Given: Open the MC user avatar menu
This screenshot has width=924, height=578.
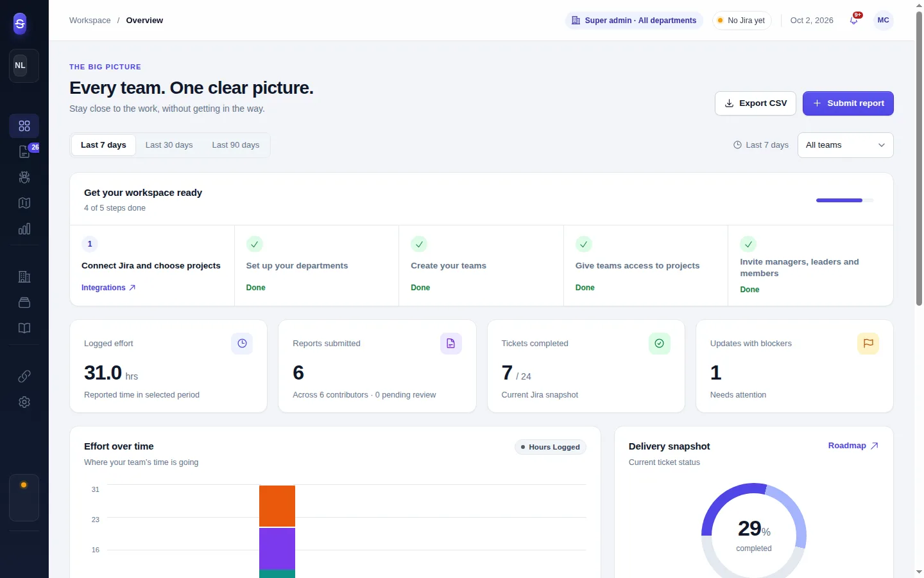Looking at the screenshot, I should 884,21.
